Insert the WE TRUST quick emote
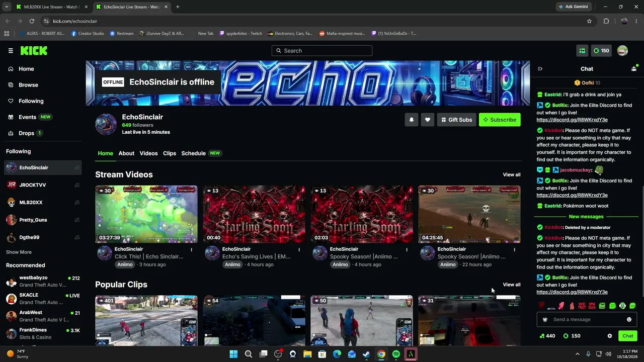Image resolution: width=644 pixels, height=362 pixels. coord(582,306)
